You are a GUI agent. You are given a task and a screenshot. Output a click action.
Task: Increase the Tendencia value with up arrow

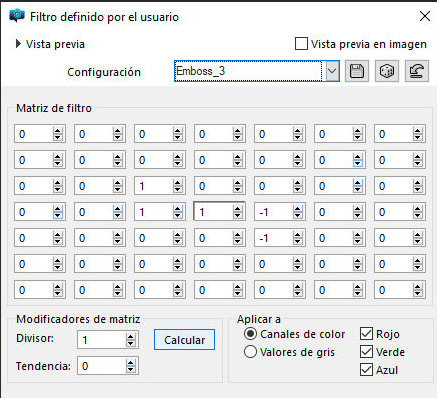tap(131, 363)
